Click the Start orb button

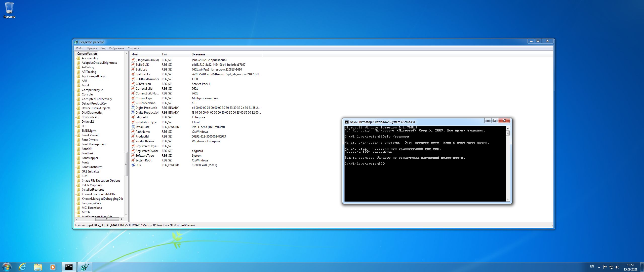[x=7, y=267]
